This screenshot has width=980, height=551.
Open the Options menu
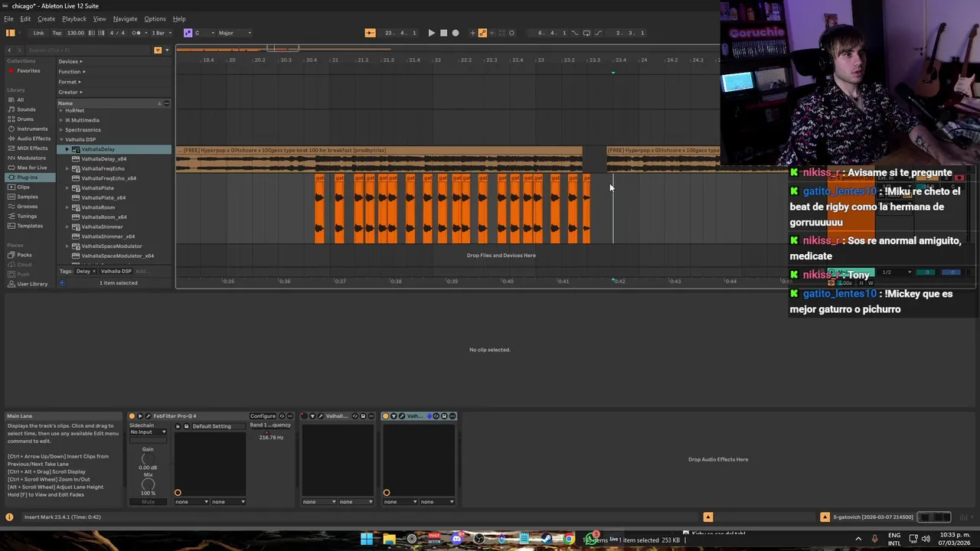(x=155, y=18)
